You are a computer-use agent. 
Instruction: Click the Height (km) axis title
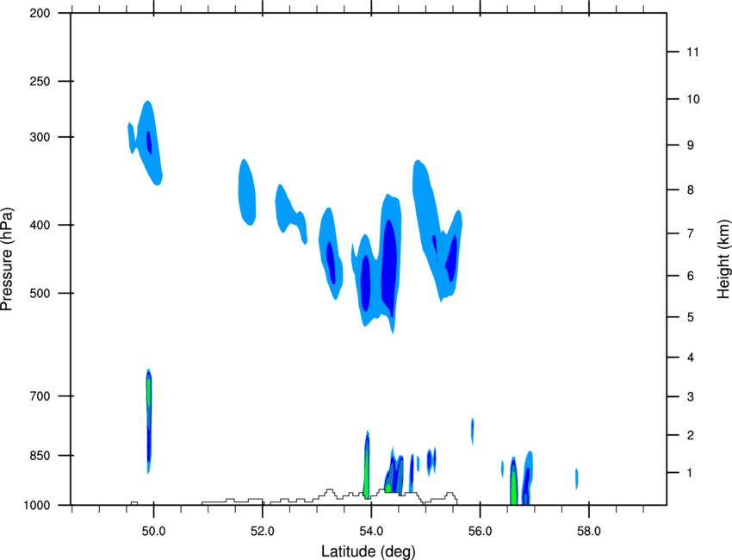pos(723,259)
